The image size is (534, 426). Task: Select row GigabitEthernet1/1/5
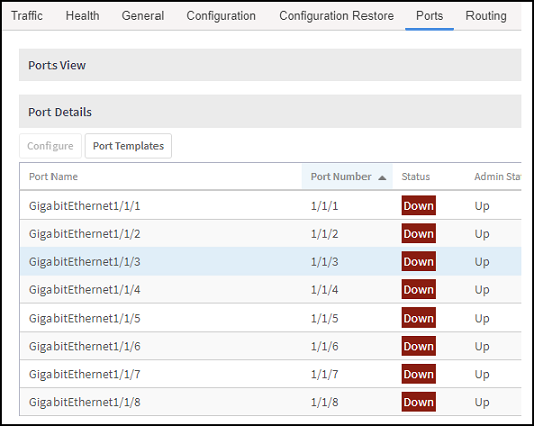(270, 318)
